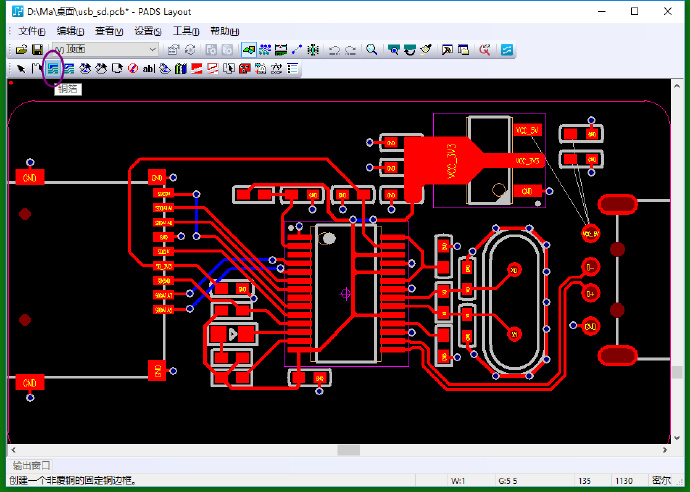Click the Board view icon

393,50
